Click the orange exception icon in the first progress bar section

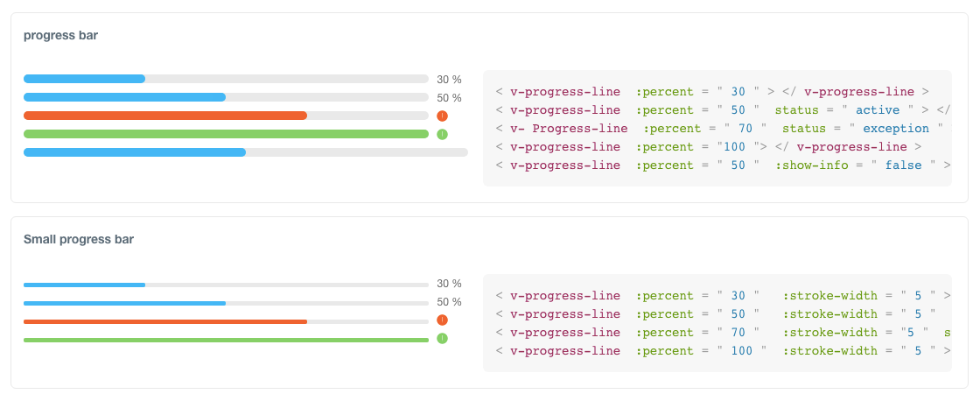click(x=442, y=116)
